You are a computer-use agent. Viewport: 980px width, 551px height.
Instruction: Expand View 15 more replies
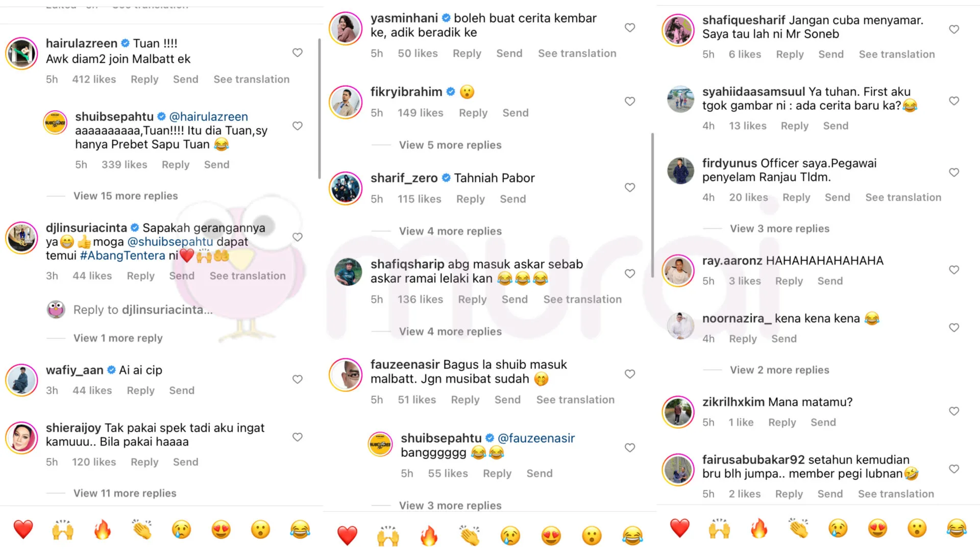[126, 196]
